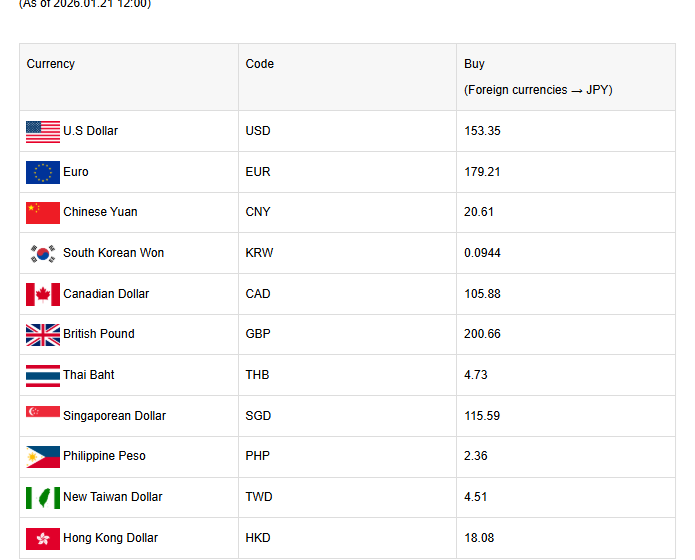Viewport: 695px width, 560px height.
Task: Click the Thailand flag icon
Action: [x=43, y=375]
